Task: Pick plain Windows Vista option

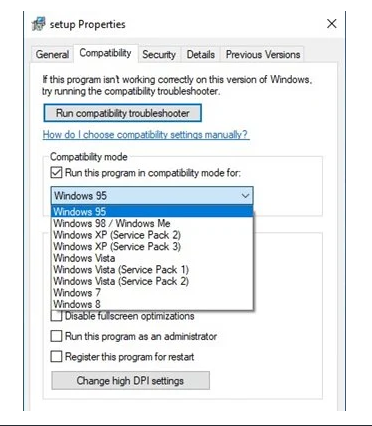Action: pyautogui.click(x=152, y=258)
